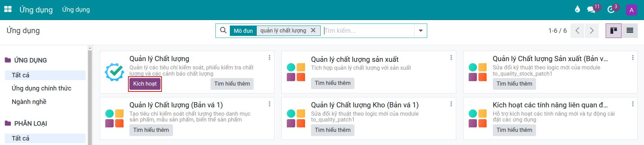This screenshot has height=145, width=644.
Task: Click the Quản lý Chất lượng card title
Action: (x=159, y=59)
